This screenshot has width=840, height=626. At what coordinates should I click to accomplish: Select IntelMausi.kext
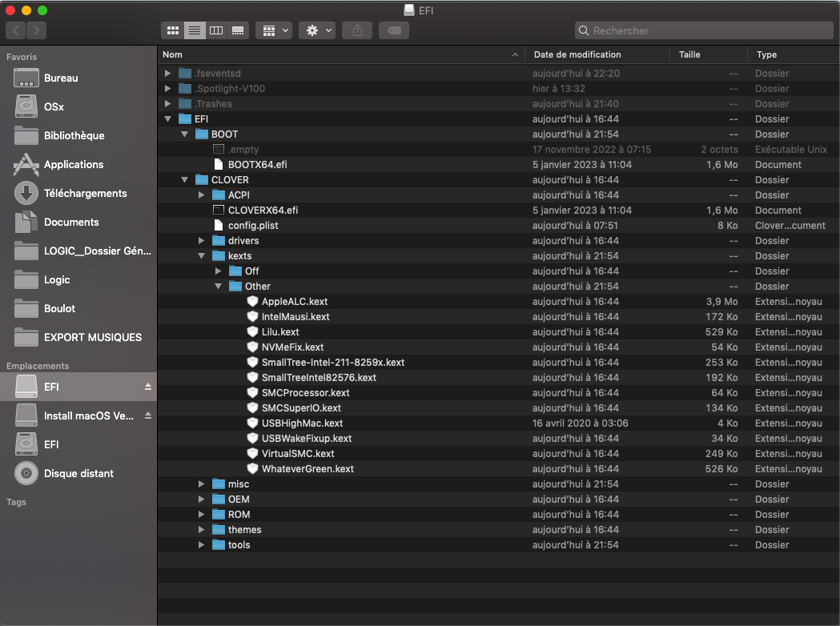pyautogui.click(x=498, y=317)
